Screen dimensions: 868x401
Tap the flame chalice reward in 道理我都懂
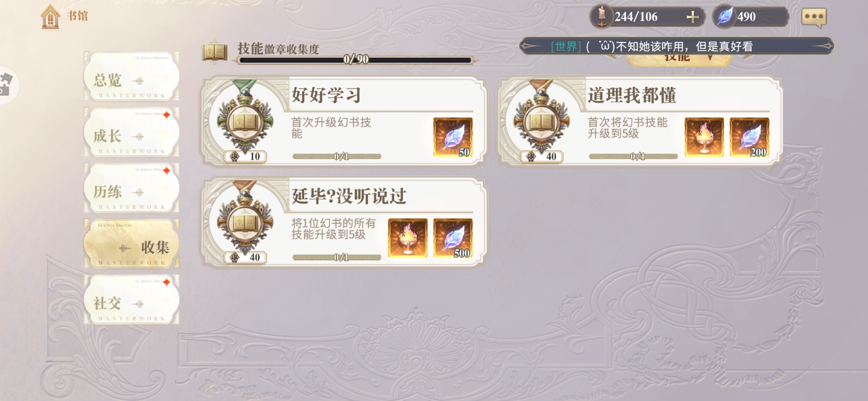pos(704,137)
